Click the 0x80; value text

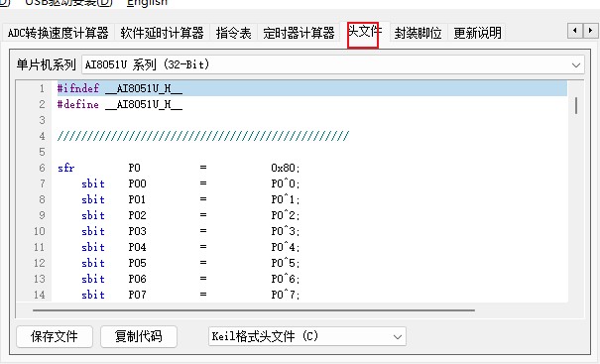[286, 168]
